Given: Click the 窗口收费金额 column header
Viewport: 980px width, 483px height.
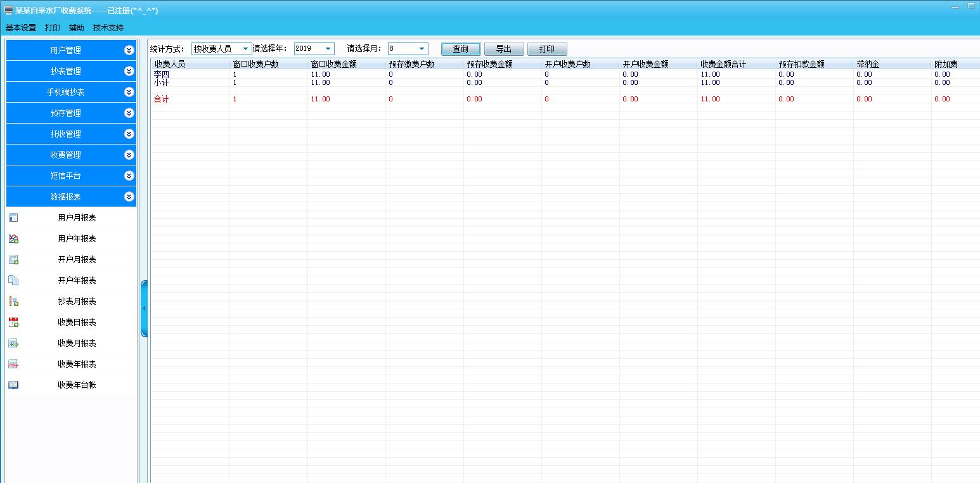Looking at the screenshot, I should click(347, 64).
